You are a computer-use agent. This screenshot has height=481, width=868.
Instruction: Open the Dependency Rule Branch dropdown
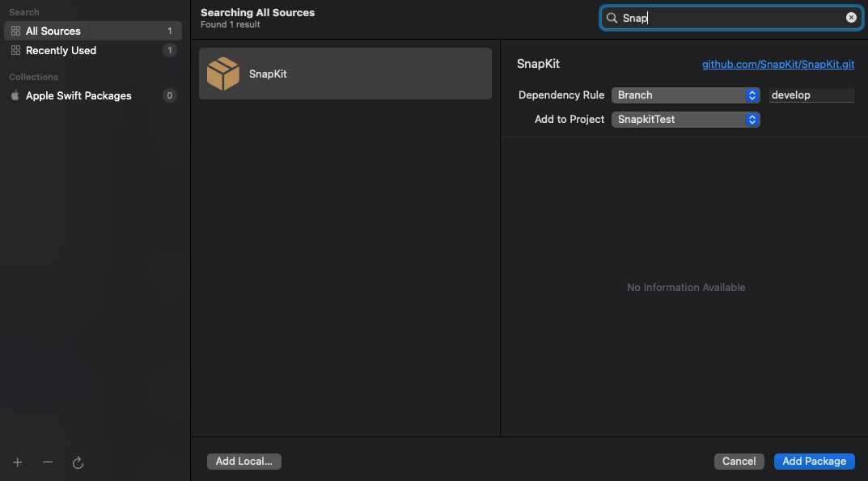click(x=685, y=95)
